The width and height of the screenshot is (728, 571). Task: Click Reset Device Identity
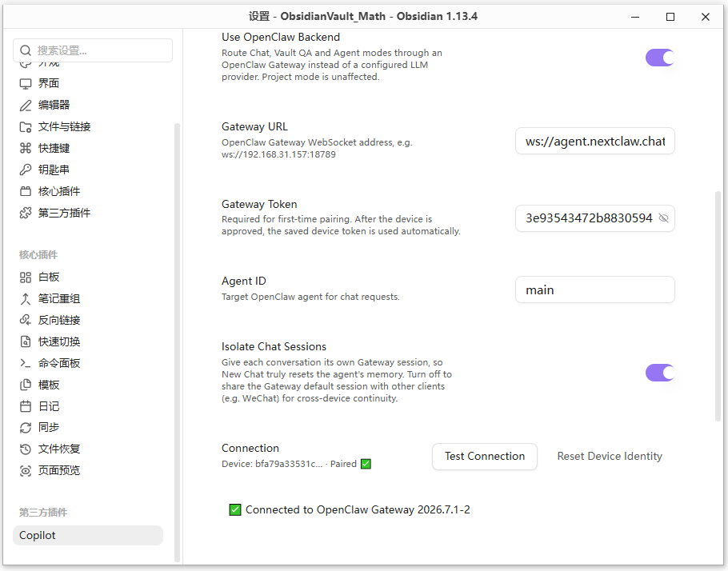610,457
